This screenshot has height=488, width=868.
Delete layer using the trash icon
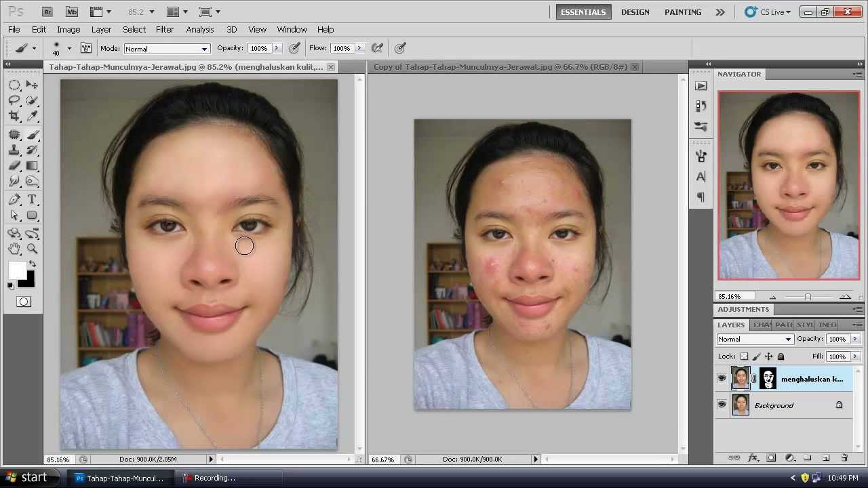(844, 458)
